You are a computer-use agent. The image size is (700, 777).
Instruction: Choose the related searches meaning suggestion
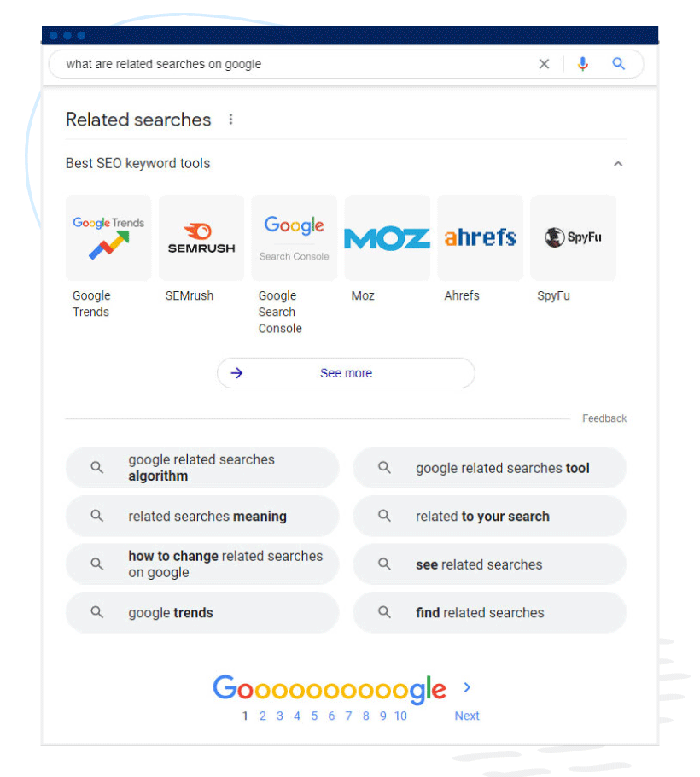coord(202,516)
